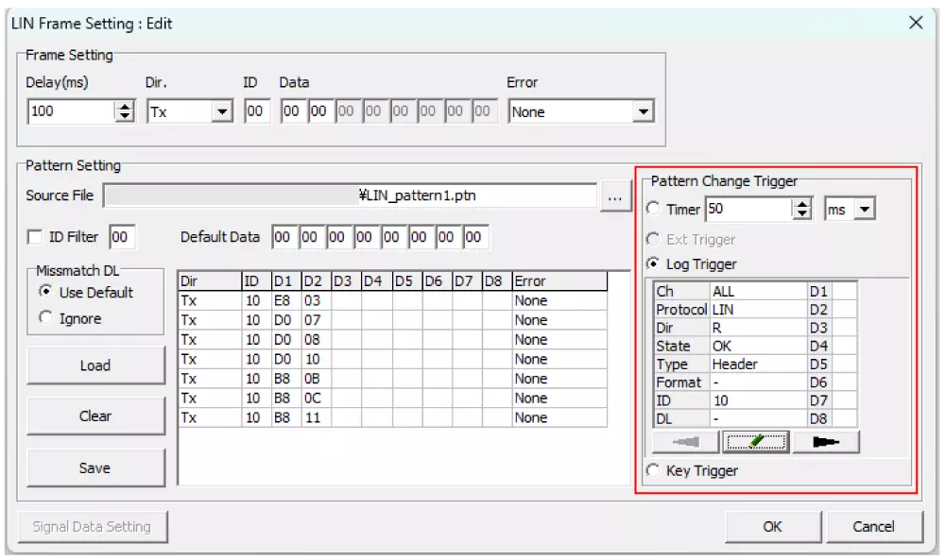Click the Load button
Viewport: 945px width, 560px height.
95,365
